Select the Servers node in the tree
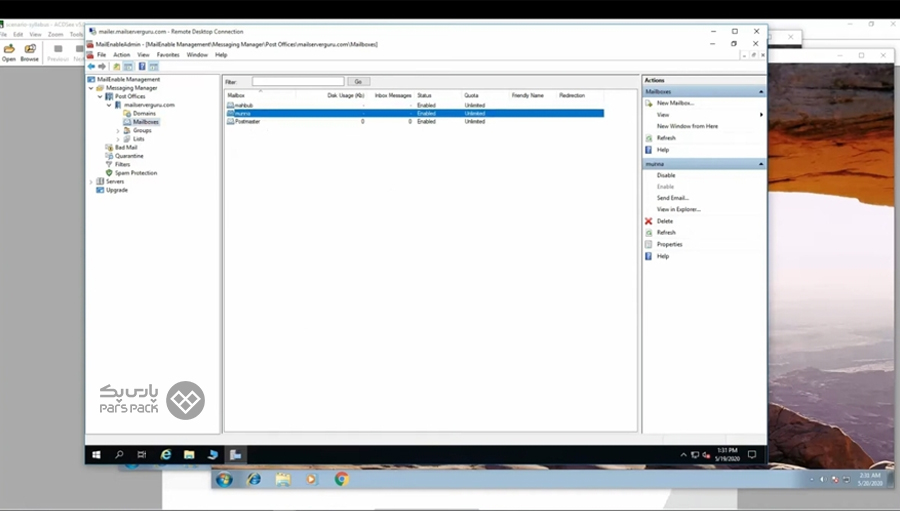 click(x=115, y=181)
